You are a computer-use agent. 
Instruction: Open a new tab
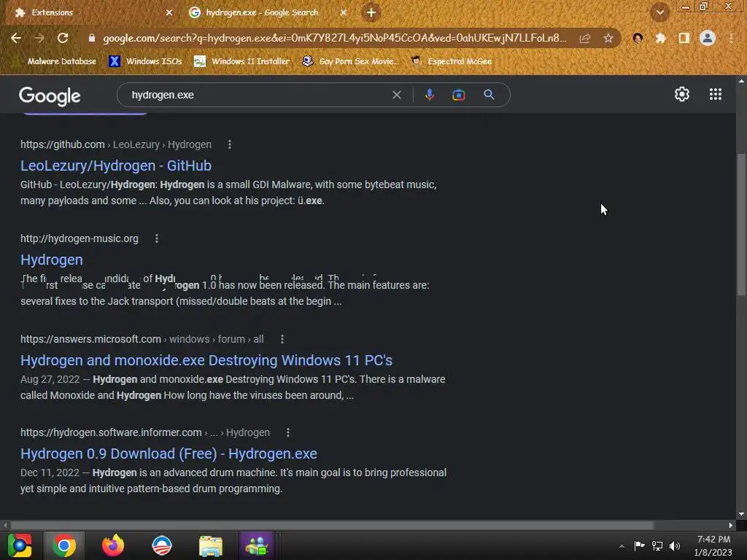[371, 12]
